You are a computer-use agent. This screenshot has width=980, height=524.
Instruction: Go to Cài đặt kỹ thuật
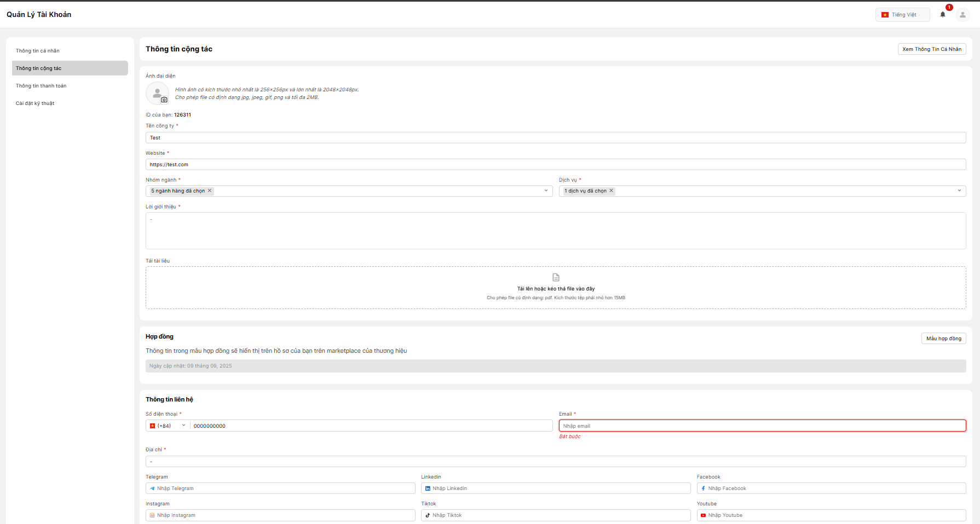click(x=35, y=103)
